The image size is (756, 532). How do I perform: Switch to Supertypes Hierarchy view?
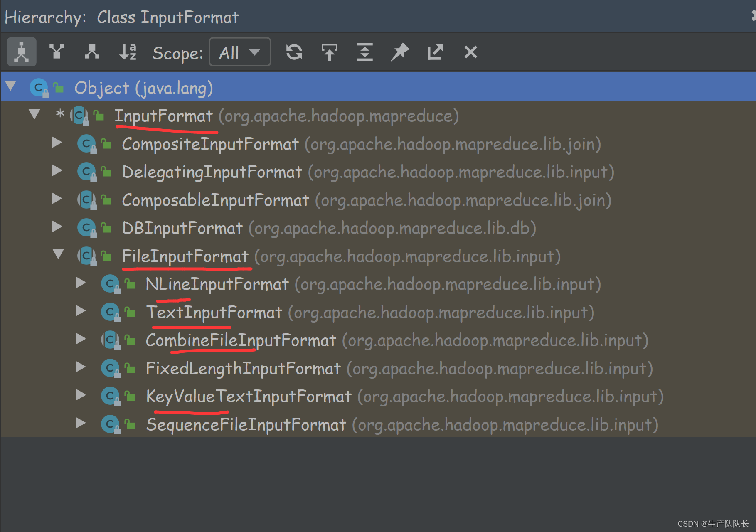(x=57, y=52)
